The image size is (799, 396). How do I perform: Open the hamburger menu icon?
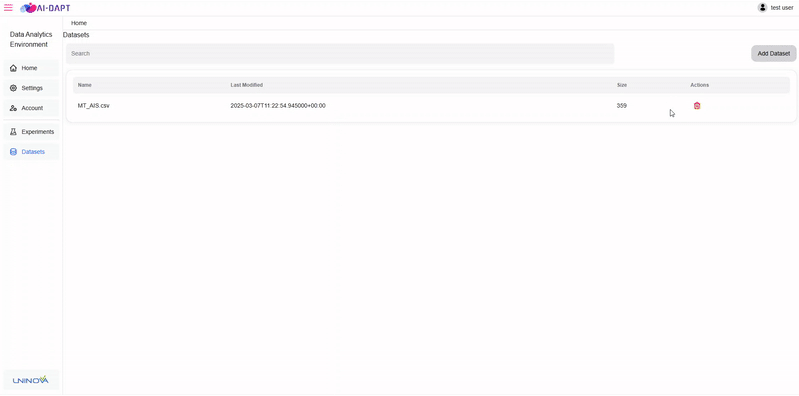pyautogui.click(x=8, y=8)
